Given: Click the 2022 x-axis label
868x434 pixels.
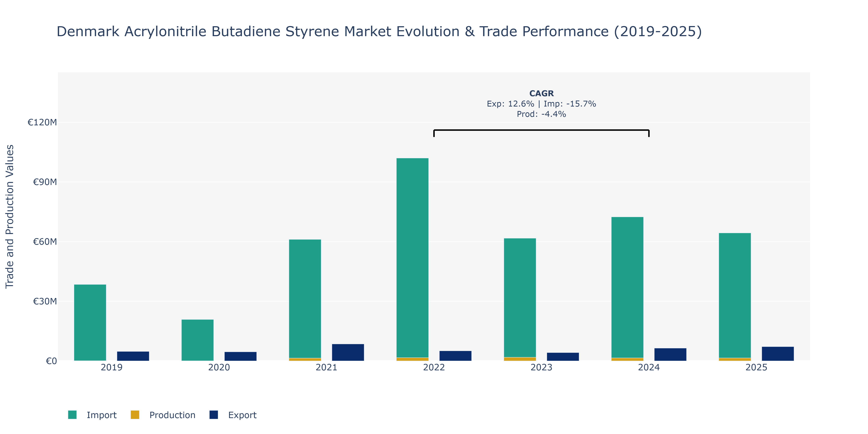Looking at the screenshot, I should coord(434,367).
